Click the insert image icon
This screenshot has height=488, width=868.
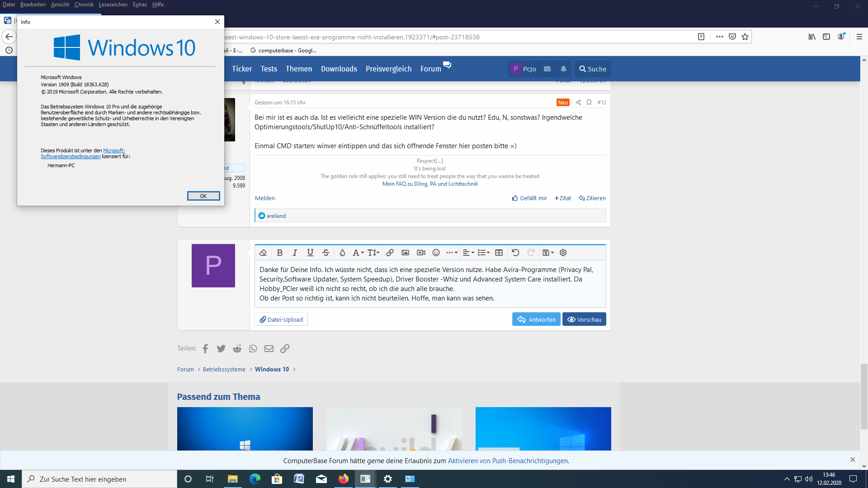(405, 253)
